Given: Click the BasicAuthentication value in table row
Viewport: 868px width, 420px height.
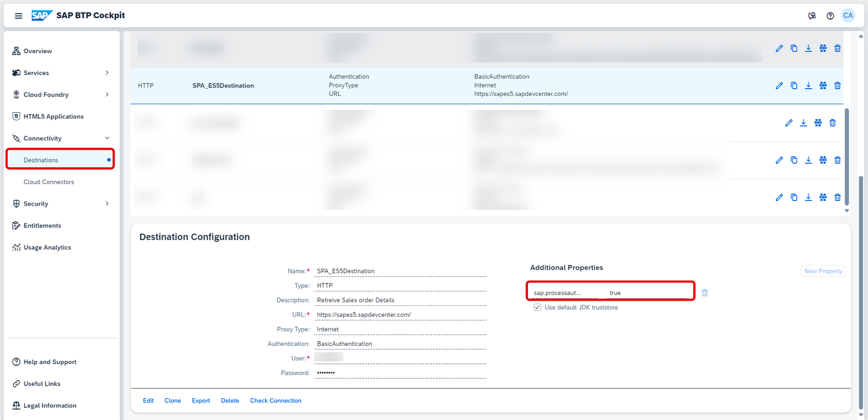Looking at the screenshot, I should 502,77.
